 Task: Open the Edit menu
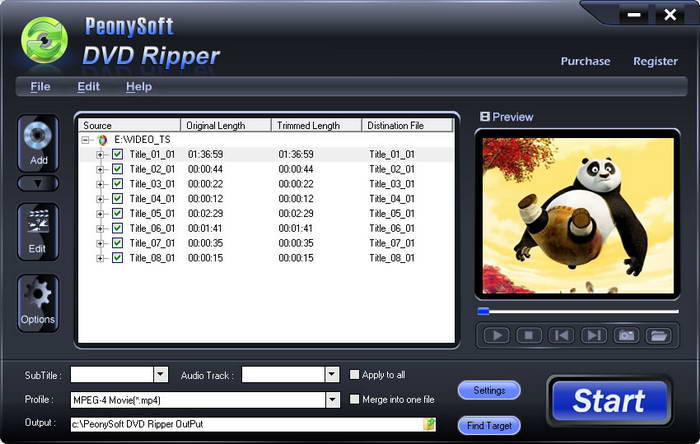click(x=88, y=87)
